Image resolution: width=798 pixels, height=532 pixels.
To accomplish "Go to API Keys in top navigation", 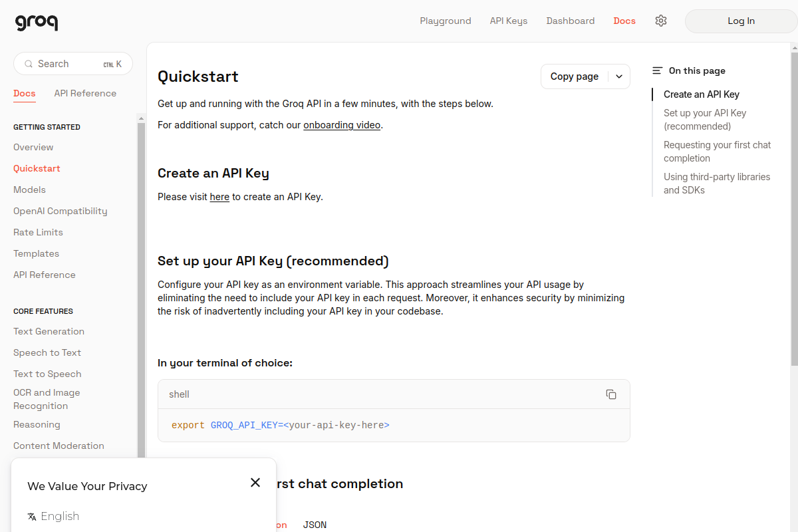I will pyautogui.click(x=509, y=21).
